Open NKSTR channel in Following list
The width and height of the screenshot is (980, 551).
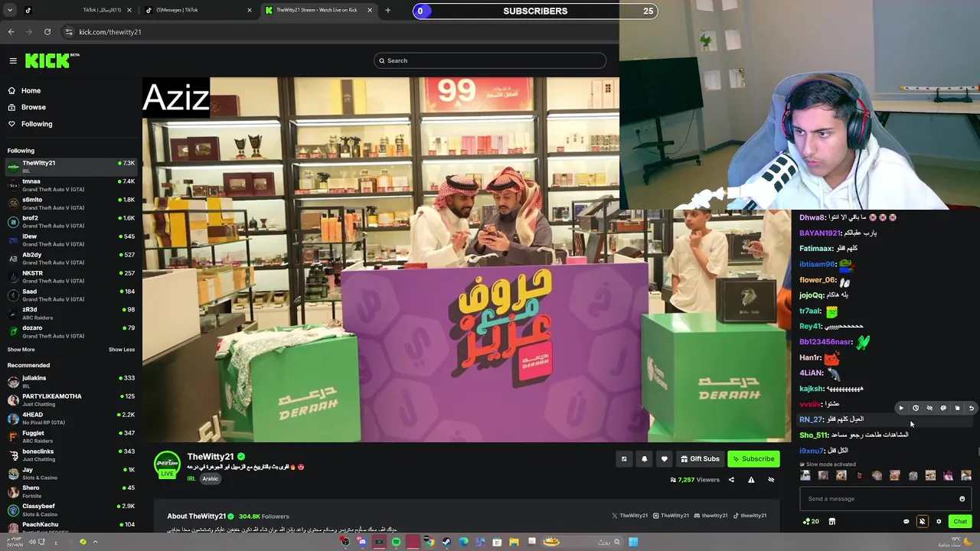click(x=70, y=276)
